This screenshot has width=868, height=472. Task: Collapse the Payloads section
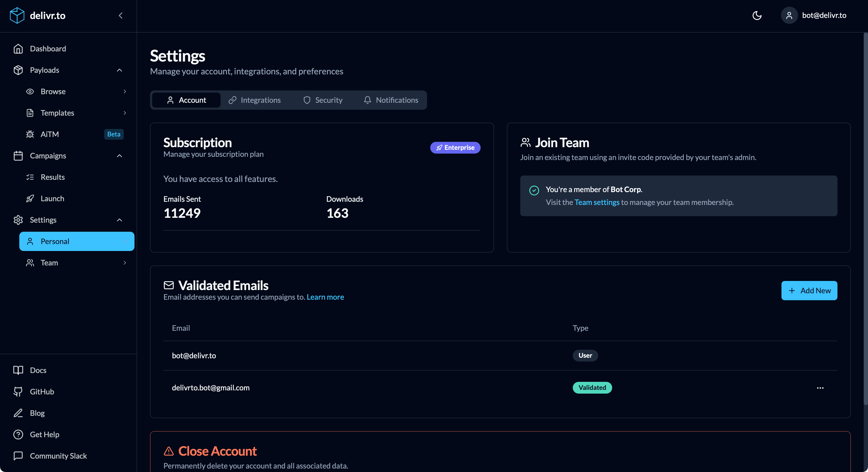[119, 70]
